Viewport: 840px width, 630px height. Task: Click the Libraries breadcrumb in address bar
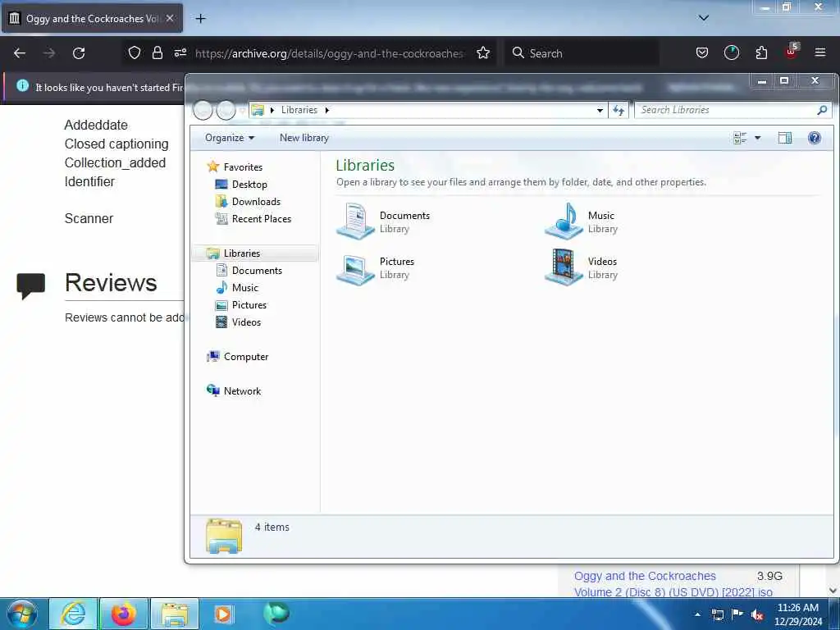pyautogui.click(x=299, y=110)
